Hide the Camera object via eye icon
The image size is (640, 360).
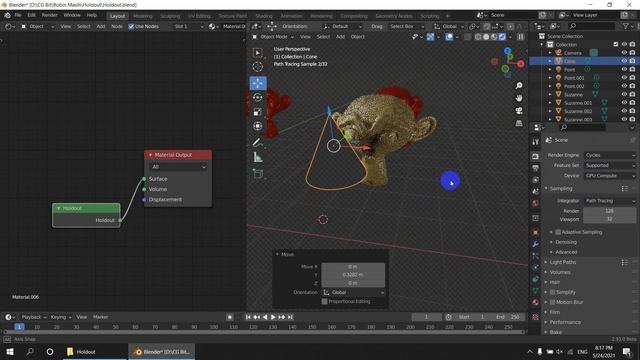click(x=624, y=53)
